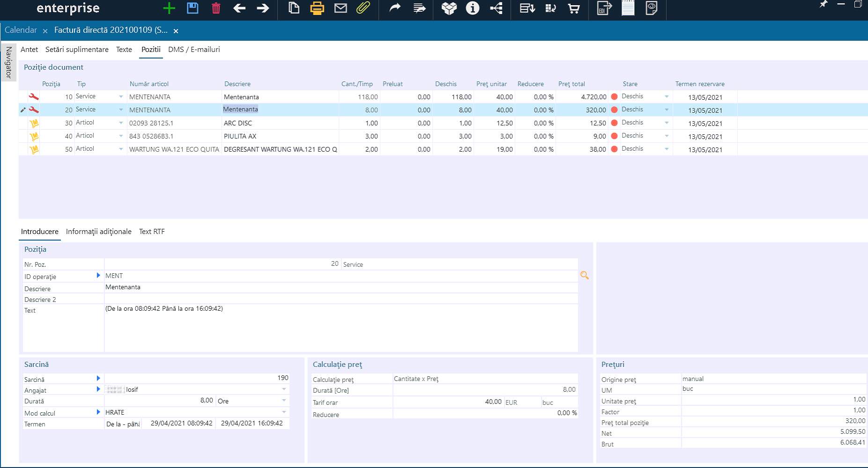Click the green plus New icon
The width and height of the screenshot is (868, 468).
(169, 8)
